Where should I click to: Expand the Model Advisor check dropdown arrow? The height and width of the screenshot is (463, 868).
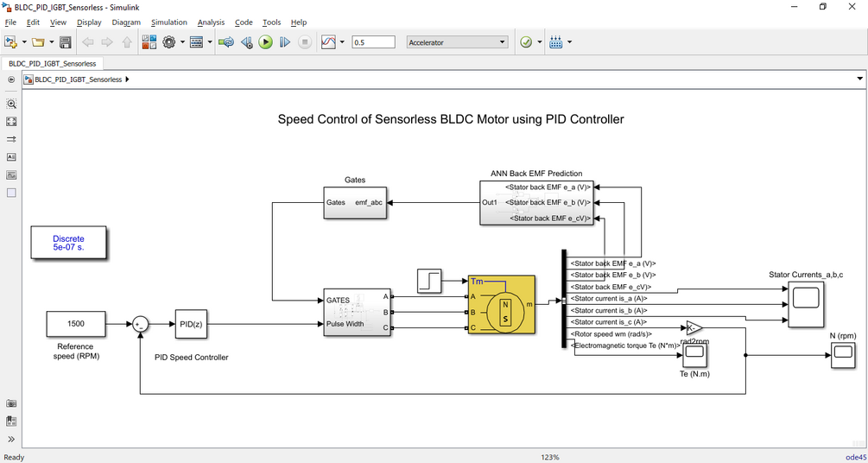coord(541,42)
